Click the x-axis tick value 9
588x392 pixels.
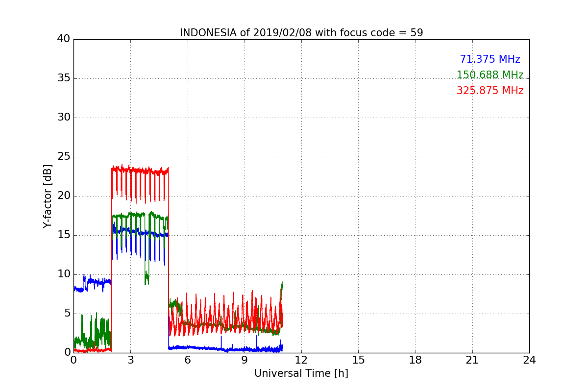click(x=245, y=360)
